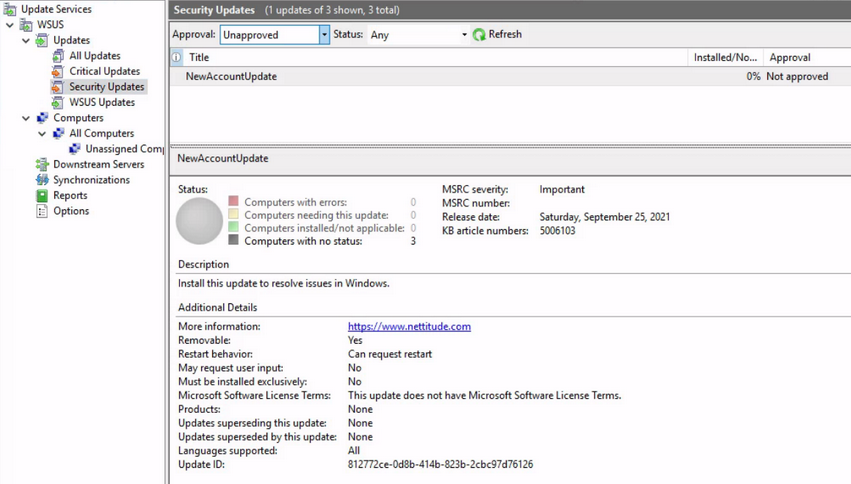Click the info icon column header

click(176, 57)
